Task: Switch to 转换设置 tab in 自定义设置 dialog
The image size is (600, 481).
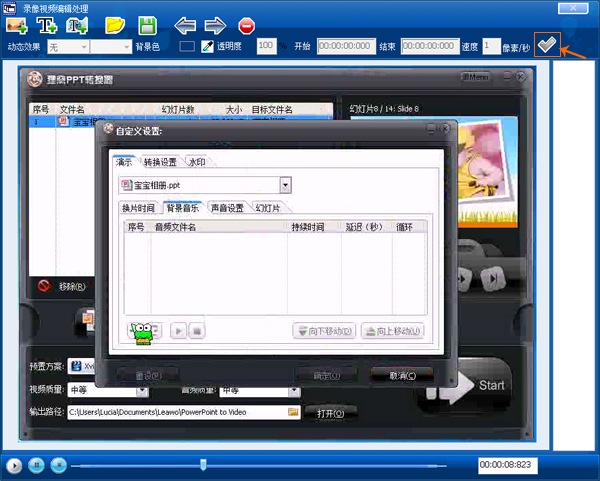Action: coord(160,162)
